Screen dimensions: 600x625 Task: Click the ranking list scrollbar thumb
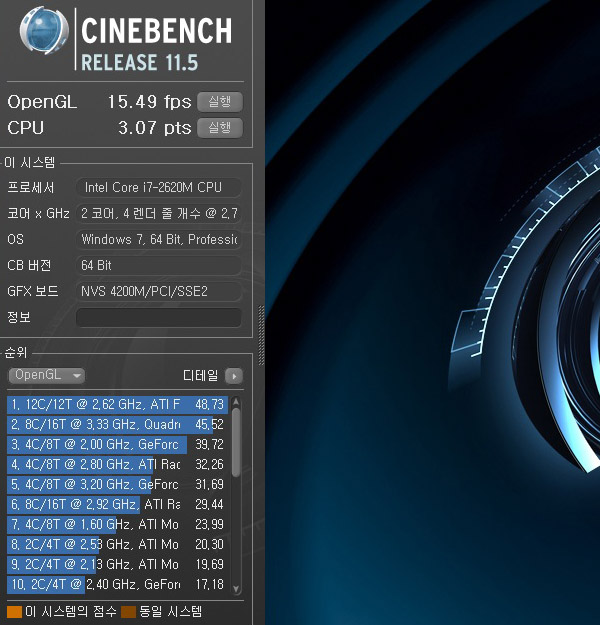point(236,442)
